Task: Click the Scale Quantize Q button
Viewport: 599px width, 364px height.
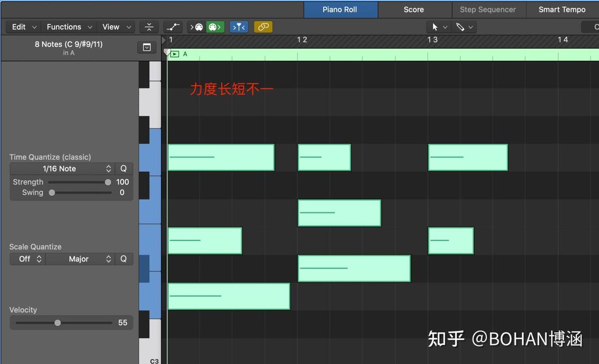Action: click(124, 259)
